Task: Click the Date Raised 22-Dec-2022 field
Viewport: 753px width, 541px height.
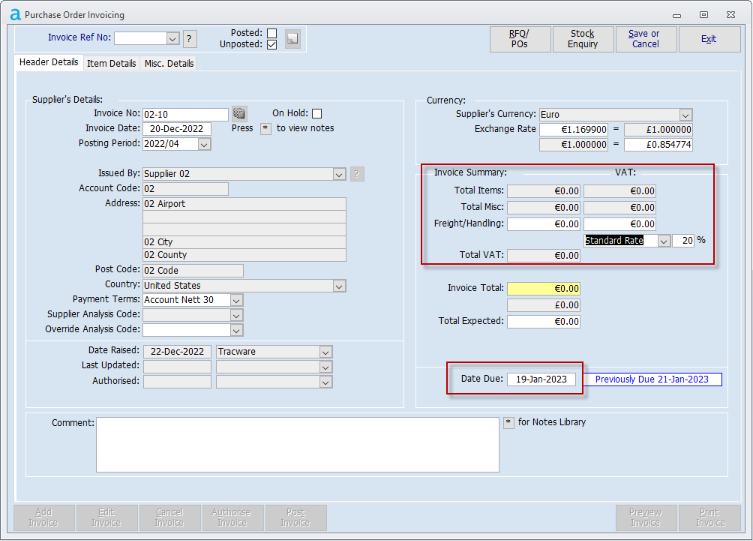Action: 177,352
